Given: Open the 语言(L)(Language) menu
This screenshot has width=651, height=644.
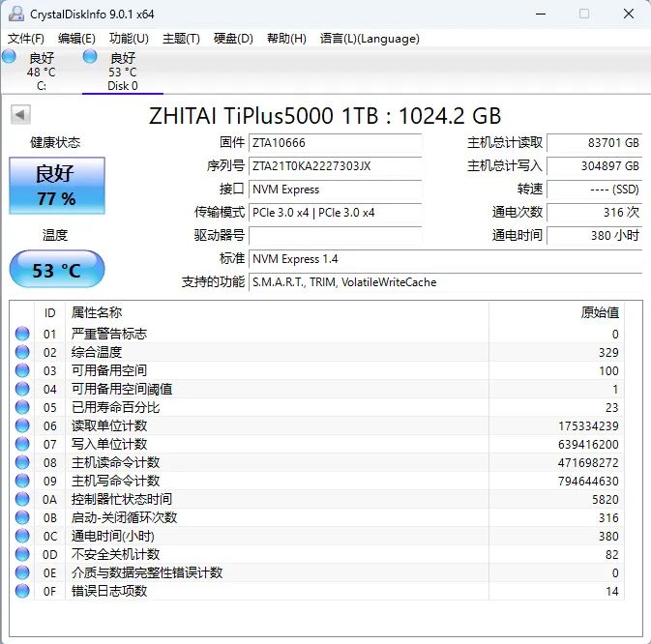Looking at the screenshot, I should coord(370,39).
